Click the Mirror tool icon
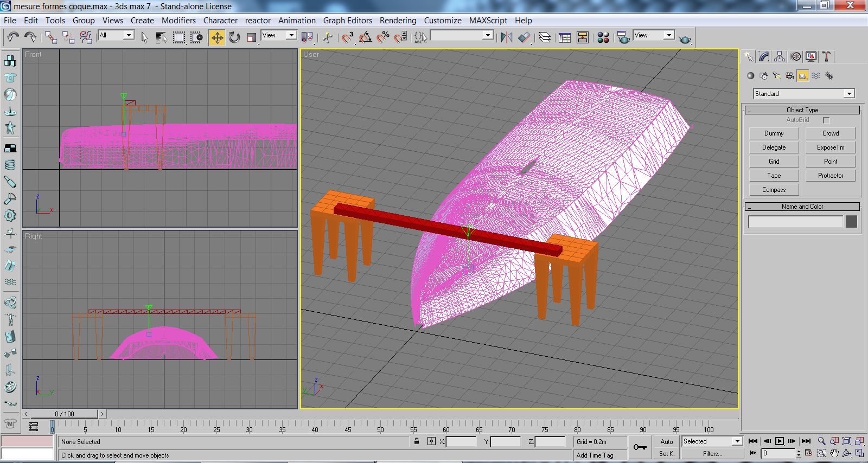Screen dimensions: 868x463 pyautogui.click(x=507, y=37)
